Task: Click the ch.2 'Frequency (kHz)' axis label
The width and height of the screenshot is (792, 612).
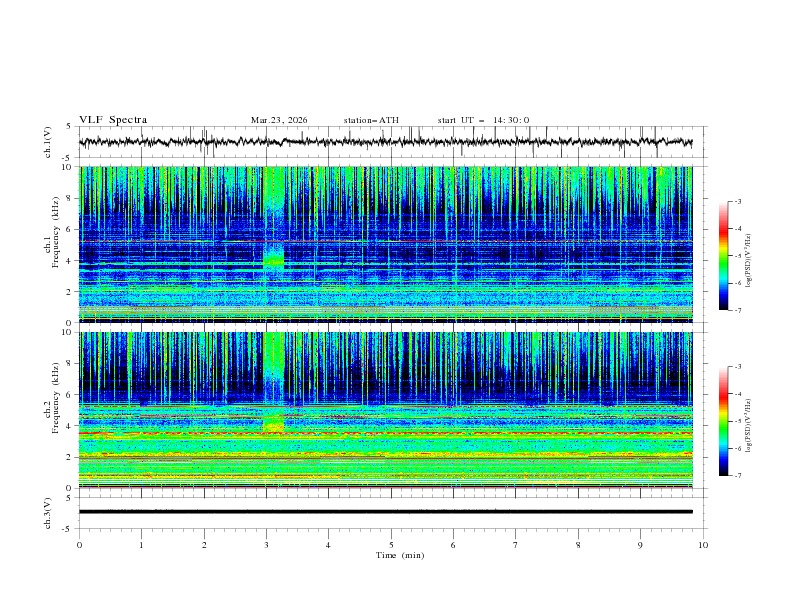Action: (x=56, y=397)
